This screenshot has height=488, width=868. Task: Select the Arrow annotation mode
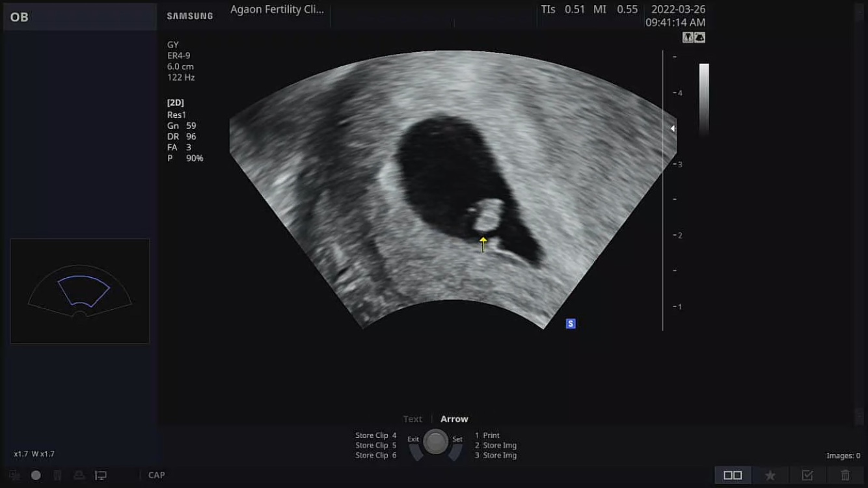[454, 419]
